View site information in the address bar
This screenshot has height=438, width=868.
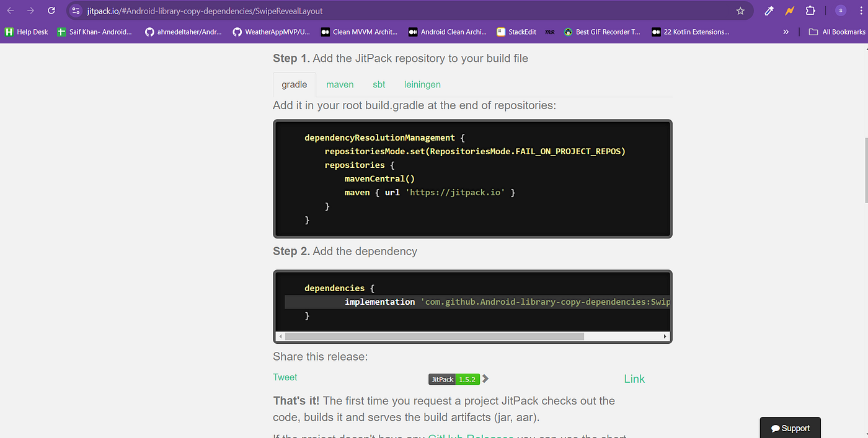pyautogui.click(x=75, y=11)
